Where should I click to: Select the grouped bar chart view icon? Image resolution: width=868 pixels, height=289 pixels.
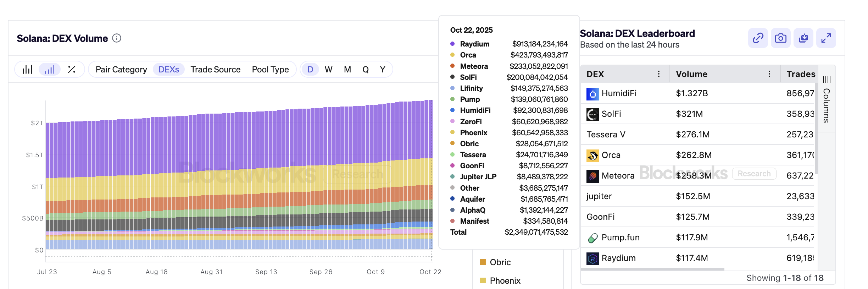click(x=27, y=69)
